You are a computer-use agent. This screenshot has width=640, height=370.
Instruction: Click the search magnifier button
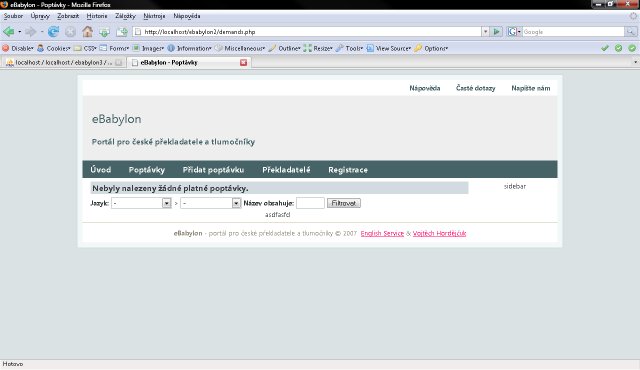point(631,31)
